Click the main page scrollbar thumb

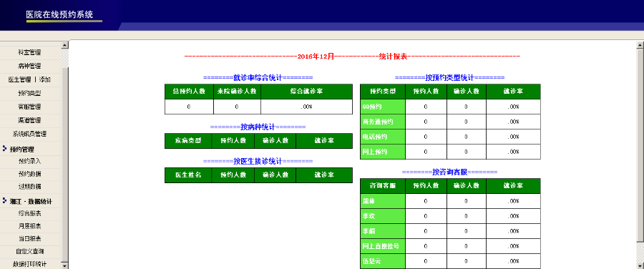tap(640, 145)
